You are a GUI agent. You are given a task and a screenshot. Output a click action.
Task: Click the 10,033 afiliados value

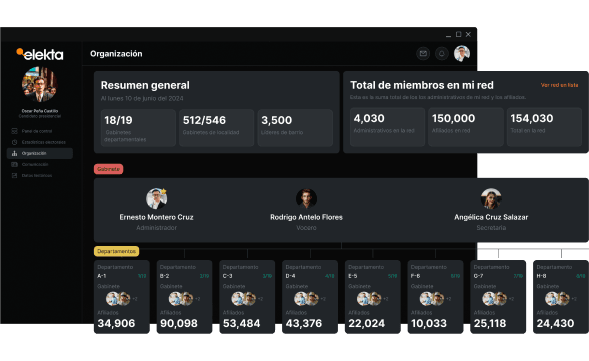429,323
